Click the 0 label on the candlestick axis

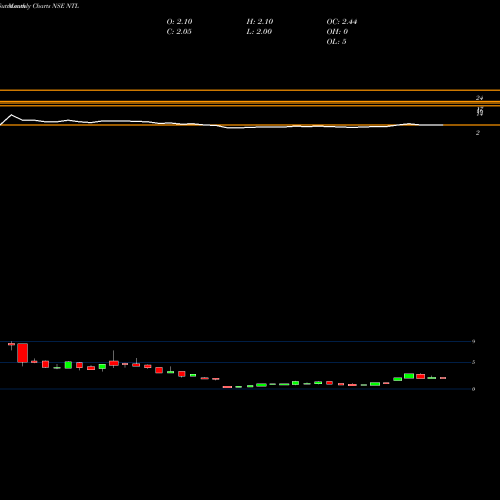click(473, 389)
